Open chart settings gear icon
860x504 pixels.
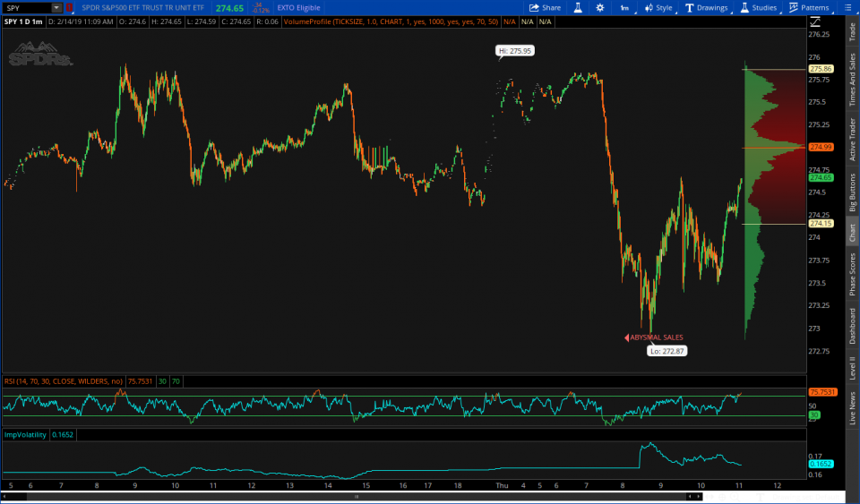pos(600,8)
